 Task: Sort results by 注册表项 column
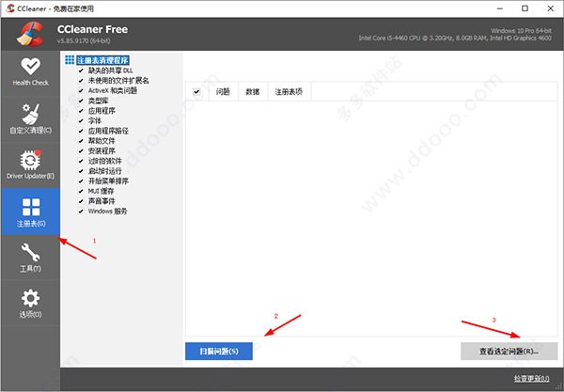click(x=289, y=92)
